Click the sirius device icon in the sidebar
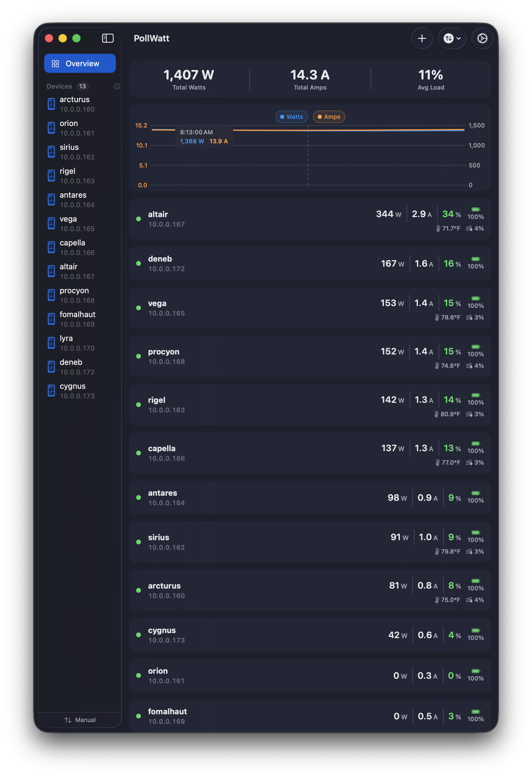The width and height of the screenshot is (532, 777). (x=51, y=151)
